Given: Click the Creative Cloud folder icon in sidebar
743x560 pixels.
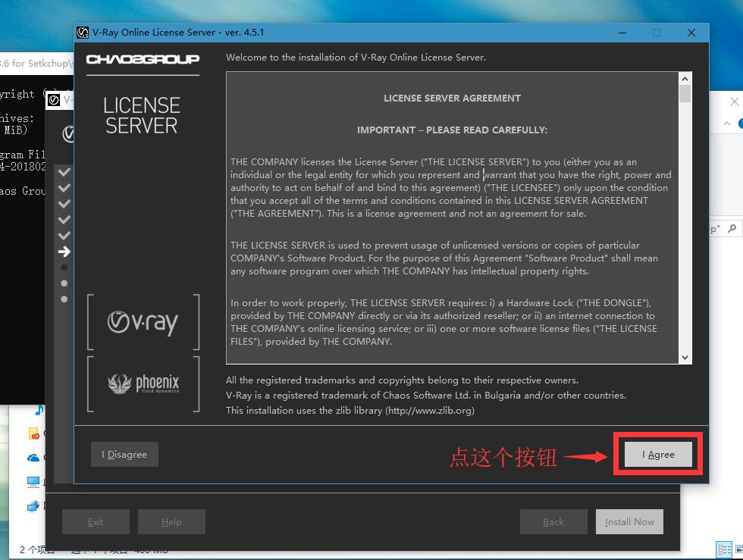Looking at the screenshot, I should [34, 433].
